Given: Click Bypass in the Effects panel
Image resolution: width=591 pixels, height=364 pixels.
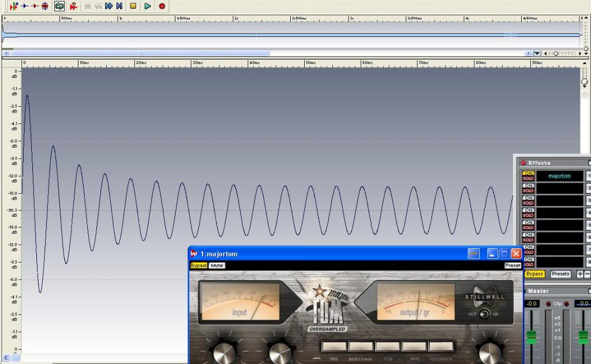Looking at the screenshot, I should 534,274.
